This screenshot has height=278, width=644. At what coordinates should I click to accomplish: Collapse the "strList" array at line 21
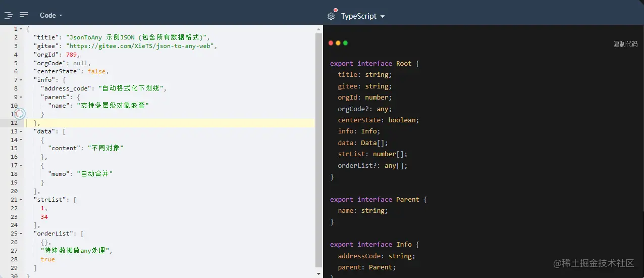pos(21,200)
